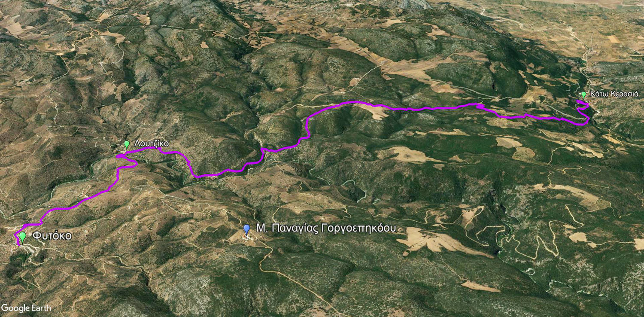Click the purple route start beside Φυτόκο pin

17,239
